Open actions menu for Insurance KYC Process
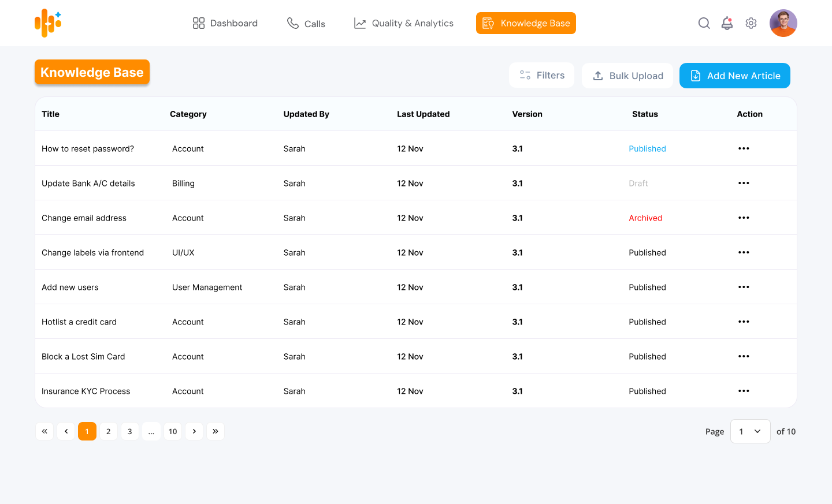 [x=744, y=391]
